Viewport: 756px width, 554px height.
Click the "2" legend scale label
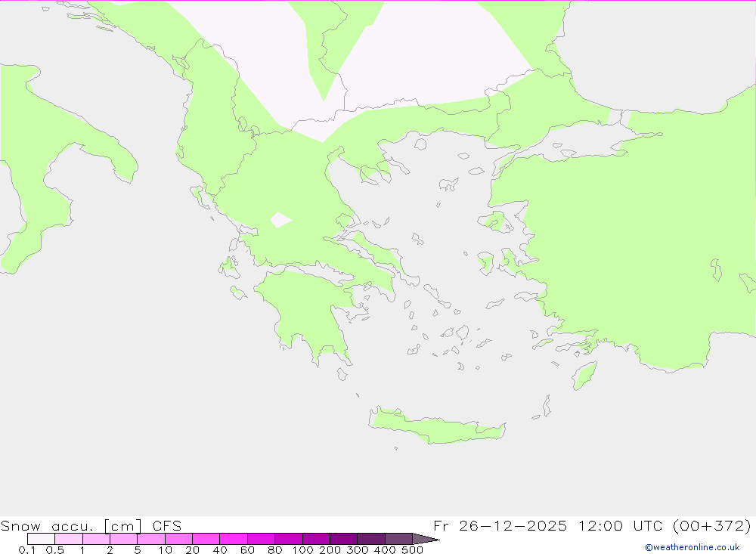tap(110, 549)
